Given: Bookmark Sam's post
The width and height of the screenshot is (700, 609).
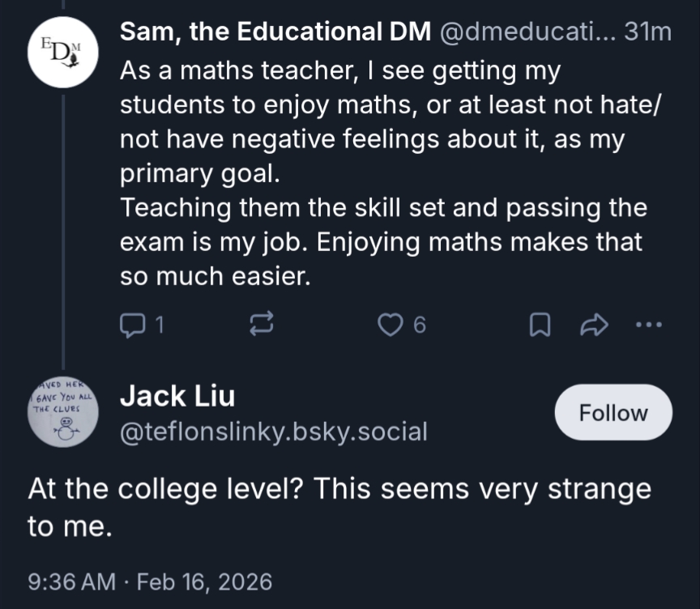Looking at the screenshot, I should (x=540, y=326).
